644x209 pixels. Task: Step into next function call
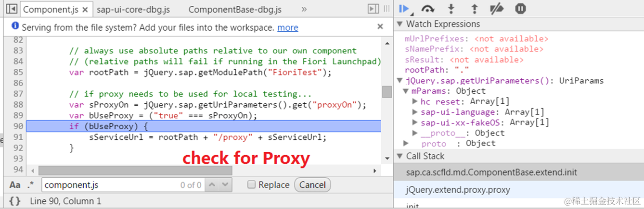451,9
